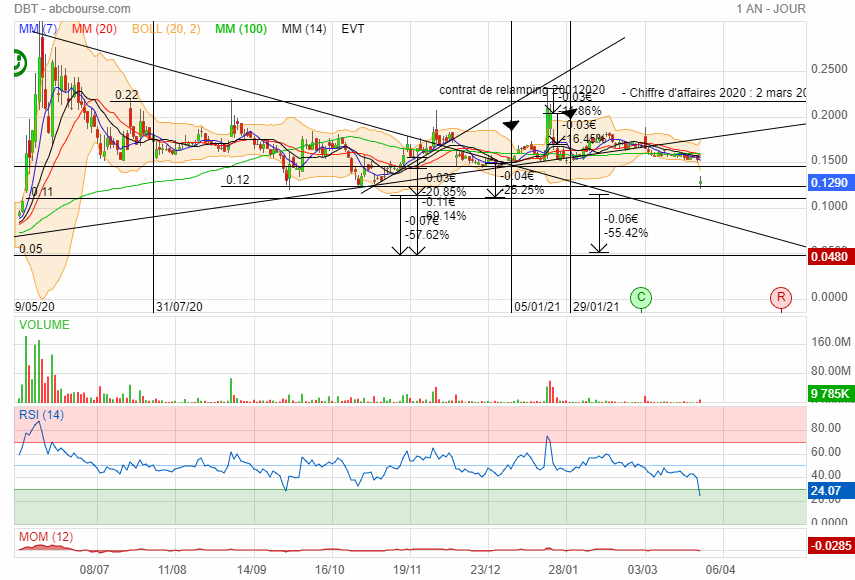The image size is (855, 580).
Task: Click the 08/07 date on the time axis
Action: tap(94, 570)
